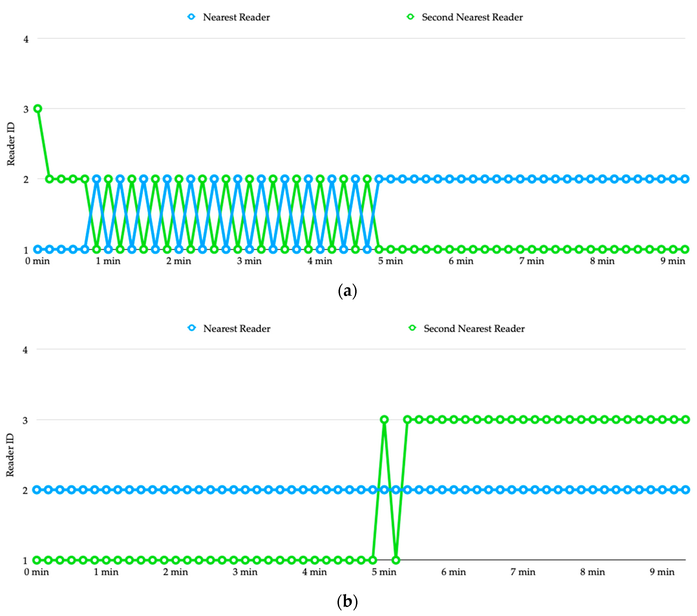Viewport: 697px width, 616px height.
Task: Click green dip point at Reader ID 1 after 5 min in chart (b)
Action: pos(396,560)
